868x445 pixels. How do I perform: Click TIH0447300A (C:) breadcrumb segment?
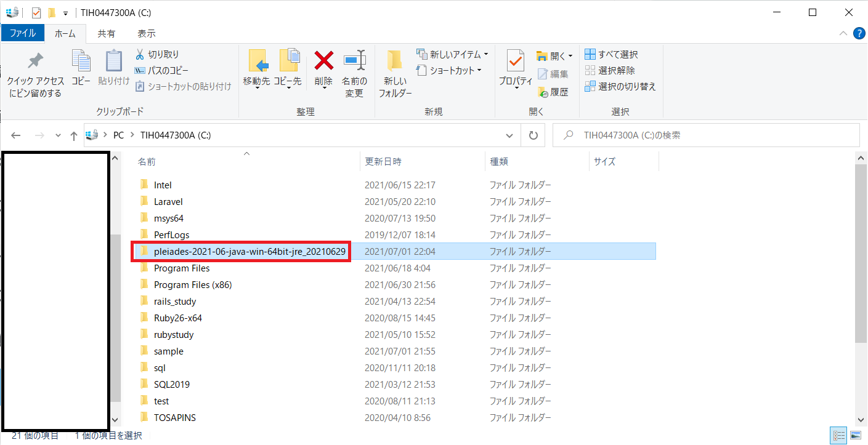tap(176, 135)
